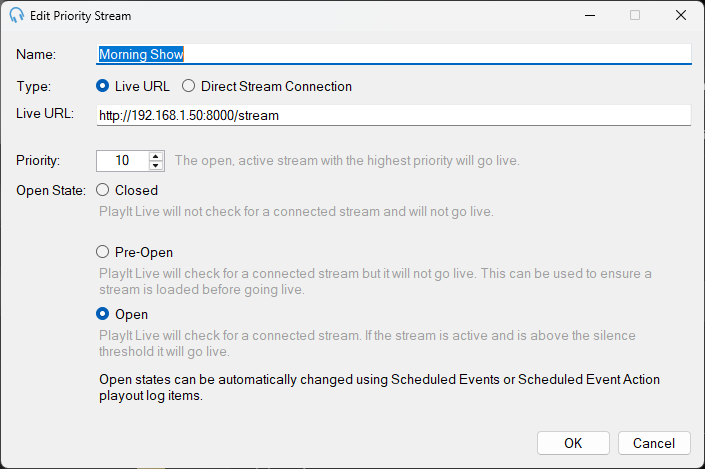This screenshot has width=705, height=469.
Task: Increase priority with the up arrow
Action: 156,156
